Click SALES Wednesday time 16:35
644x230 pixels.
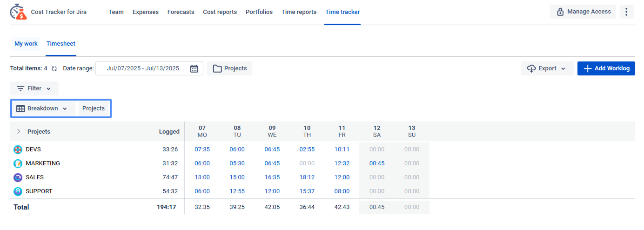[x=272, y=177]
